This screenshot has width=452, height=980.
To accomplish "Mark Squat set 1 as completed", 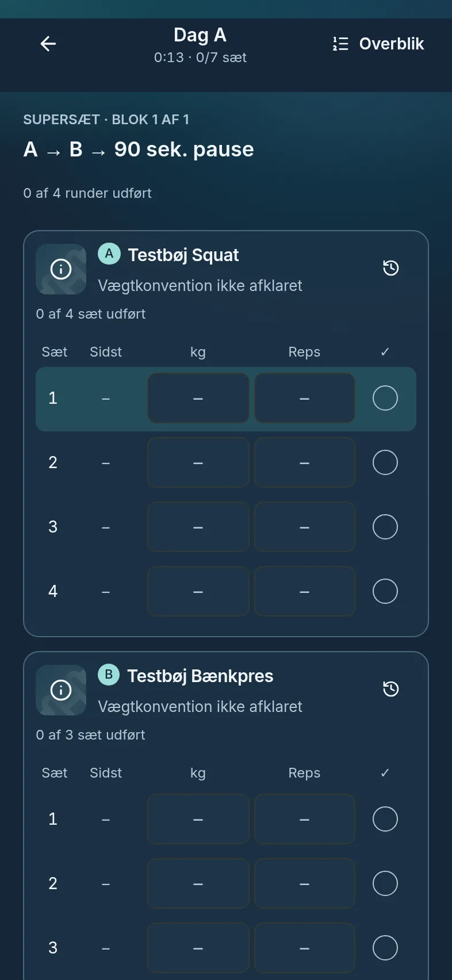I will pos(385,398).
